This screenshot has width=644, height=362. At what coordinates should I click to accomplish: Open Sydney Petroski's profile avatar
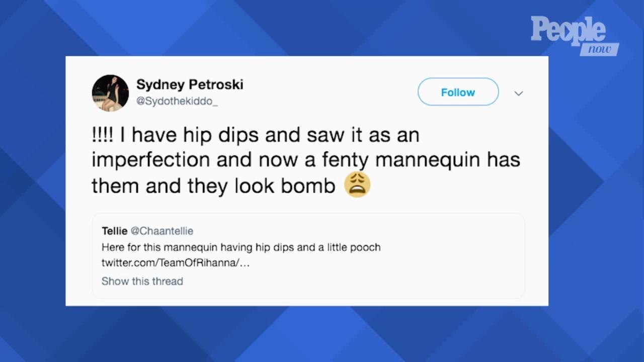point(110,93)
